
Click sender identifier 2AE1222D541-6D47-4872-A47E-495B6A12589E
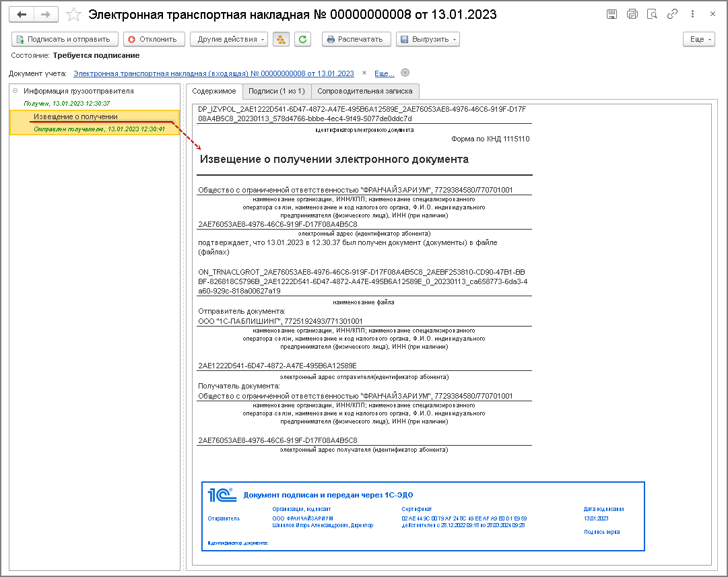pyautogui.click(x=277, y=366)
